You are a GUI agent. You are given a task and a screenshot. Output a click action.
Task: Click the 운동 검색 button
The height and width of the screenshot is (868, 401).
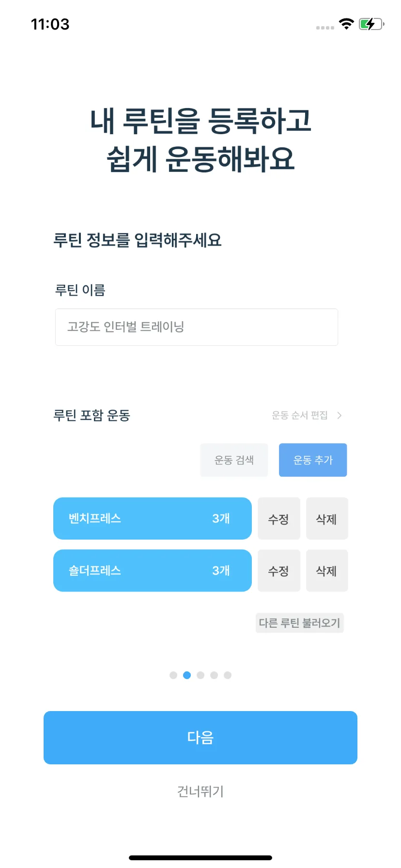pos(234,460)
